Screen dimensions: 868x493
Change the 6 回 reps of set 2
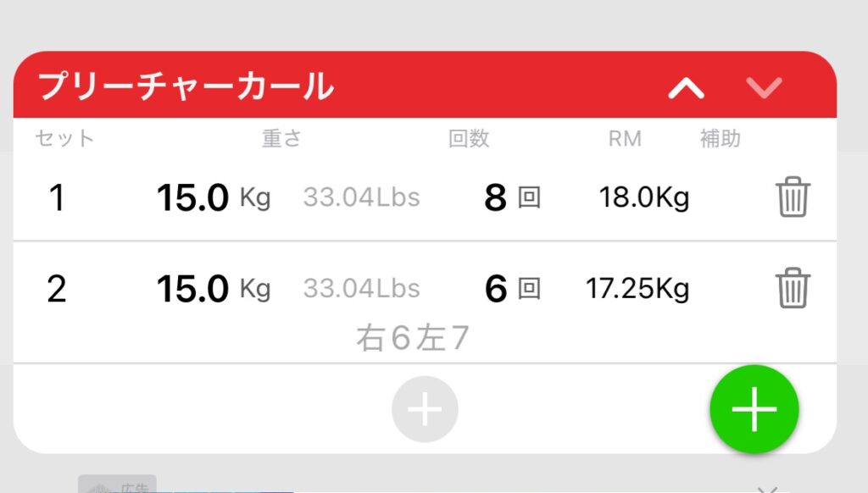512,289
